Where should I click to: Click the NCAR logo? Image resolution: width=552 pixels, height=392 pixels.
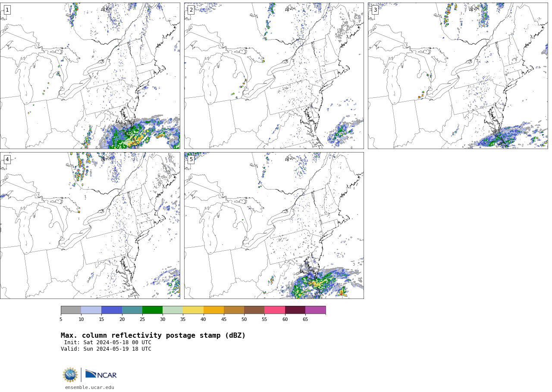[101, 374]
